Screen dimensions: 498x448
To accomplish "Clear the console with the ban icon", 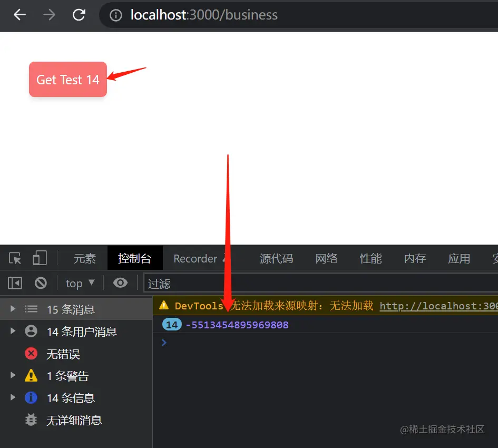I will click(41, 283).
